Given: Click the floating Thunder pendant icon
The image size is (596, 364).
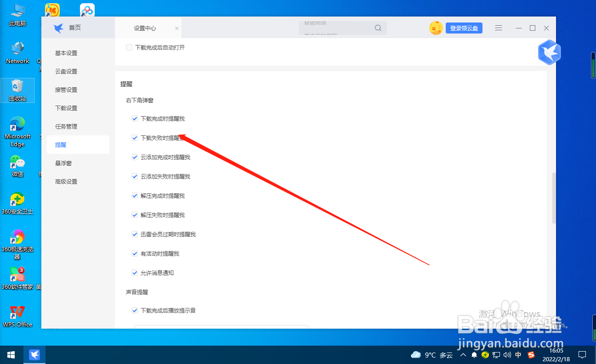Looking at the screenshot, I should (x=549, y=52).
